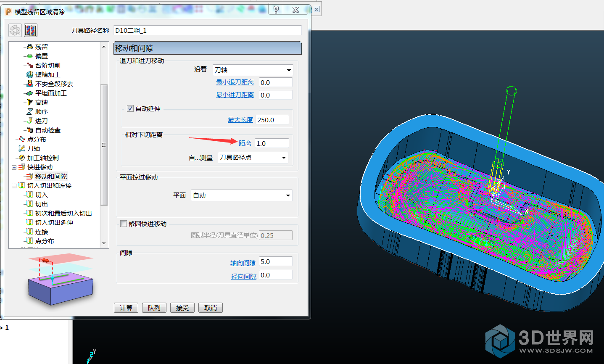The image size is (604, 364).
Task: Click the 最大长度 link
Action: (x=240, y=120)
